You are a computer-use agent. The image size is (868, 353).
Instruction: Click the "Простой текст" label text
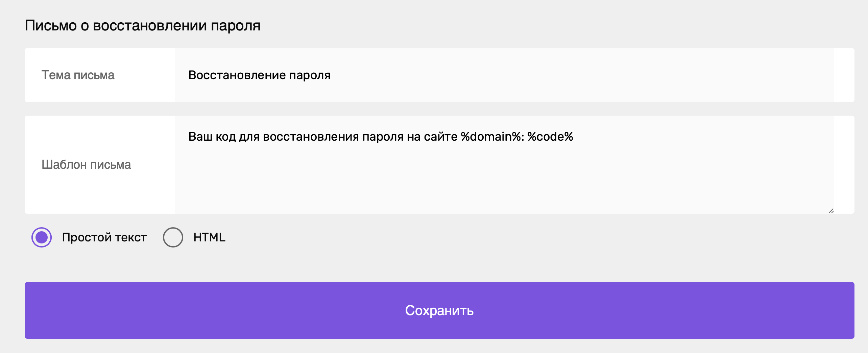tap(104, 237)
